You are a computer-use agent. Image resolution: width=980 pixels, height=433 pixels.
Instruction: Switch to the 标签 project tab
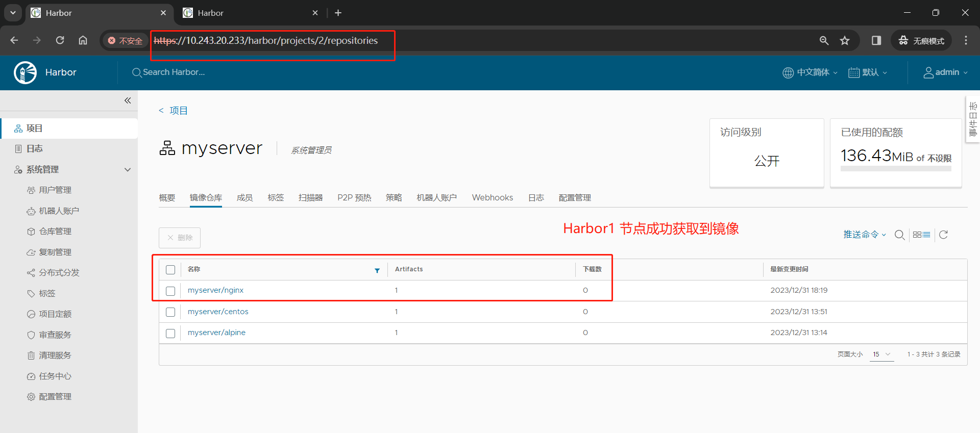pyautogui.click(x=276, y=198)
